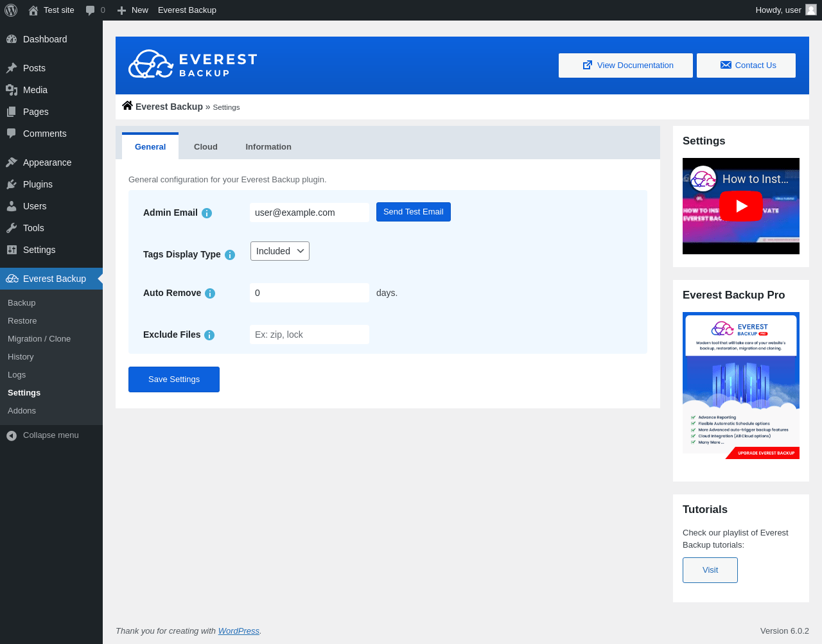Click info icon next to Auto Remove
Screen dimensions: 822x644
tap(210, 293)
